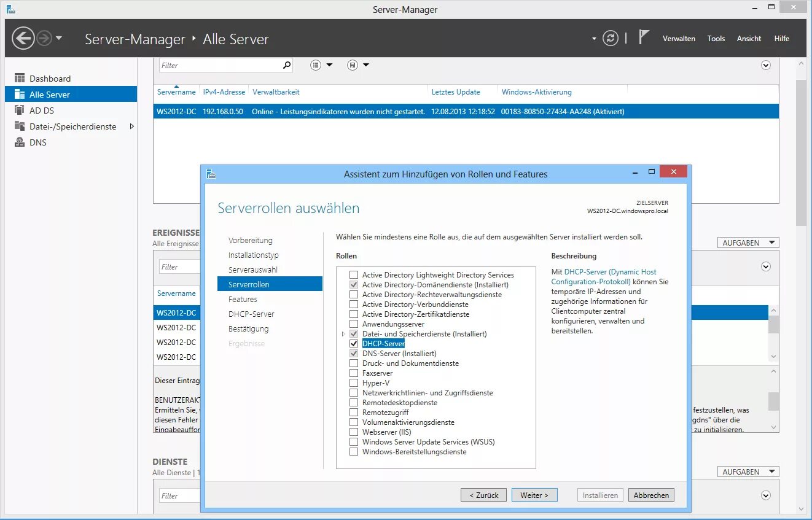Sort by Servername column header

176,92
